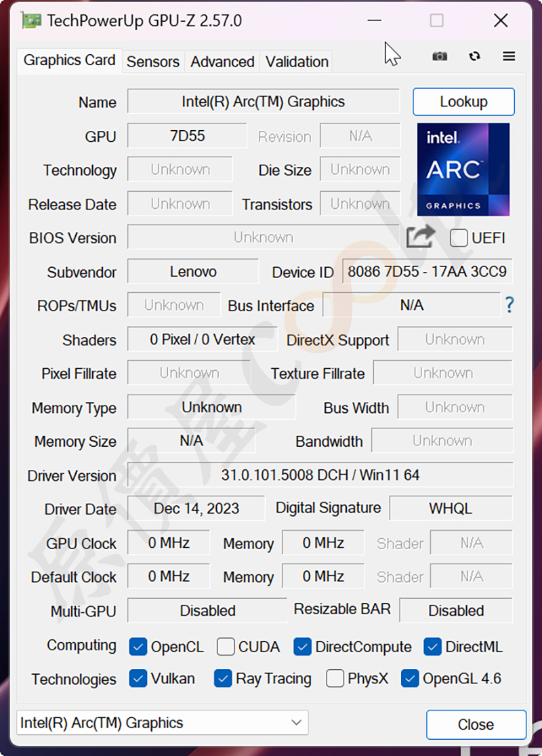Toggle the DirectML checkbox
The image size is (542, 756).
[432, 647]
